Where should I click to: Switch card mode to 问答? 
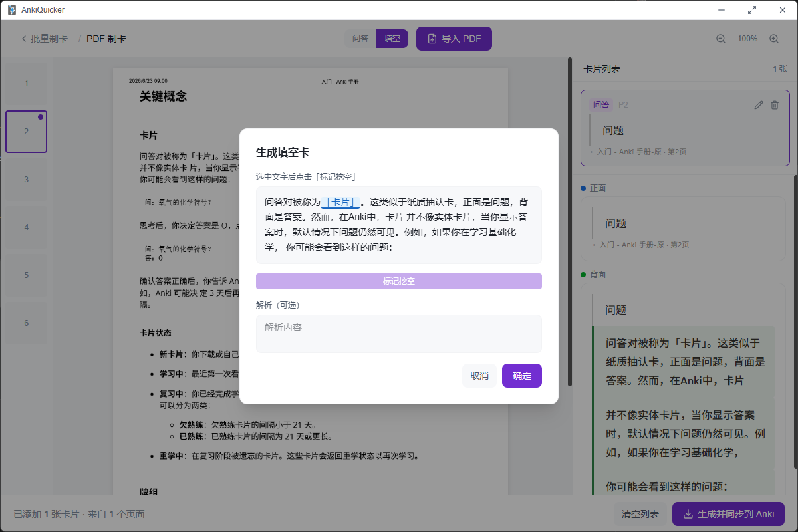(x=360, y=39)
